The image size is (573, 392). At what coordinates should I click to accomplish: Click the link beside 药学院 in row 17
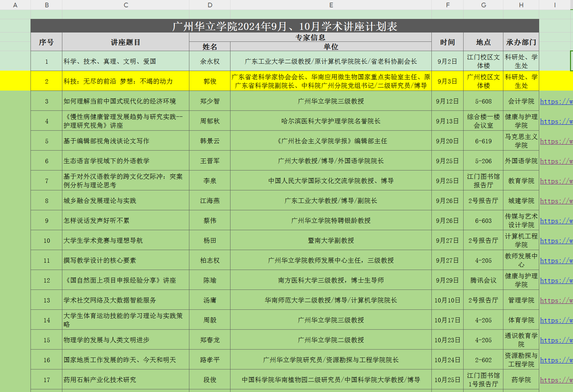point(556,380)
